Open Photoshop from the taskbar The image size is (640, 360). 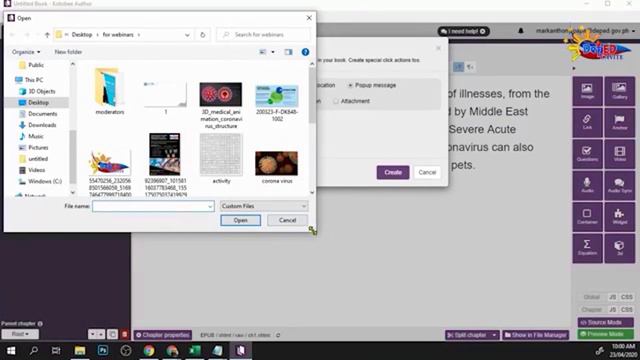[102, 350]
